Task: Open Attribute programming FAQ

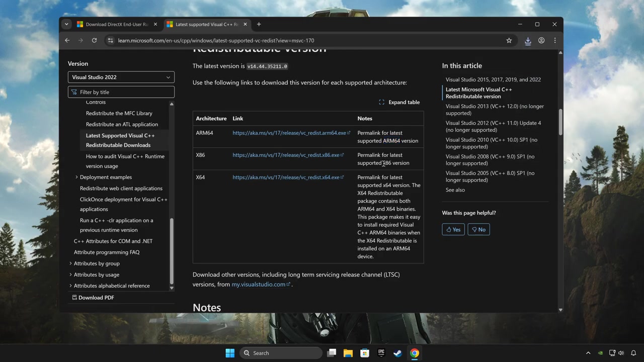Action: click(x=107, y=252)
